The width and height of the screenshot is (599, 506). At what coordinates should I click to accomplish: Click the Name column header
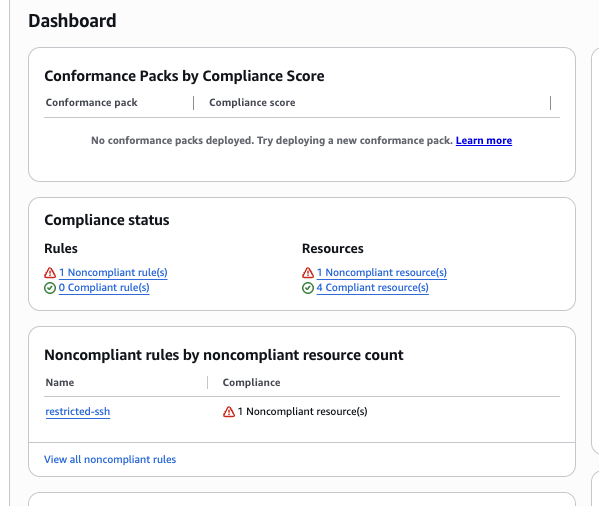[60, 382]
